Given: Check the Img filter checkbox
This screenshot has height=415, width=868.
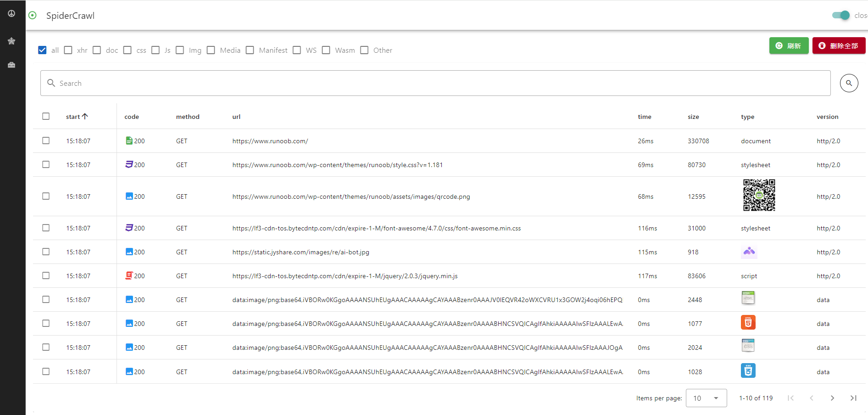Looking at the screenshot, I should coord(180,50).
